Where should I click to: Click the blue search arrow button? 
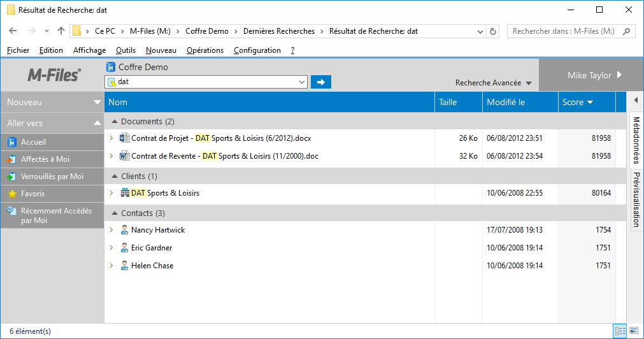pyautogui.click(x=321, y=82)
